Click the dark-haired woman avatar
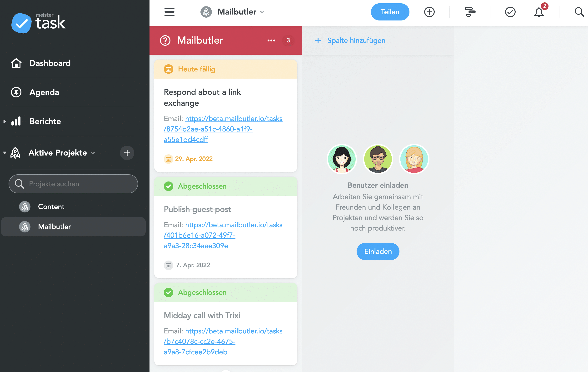588x372 pixels. (x=342, y=159)
